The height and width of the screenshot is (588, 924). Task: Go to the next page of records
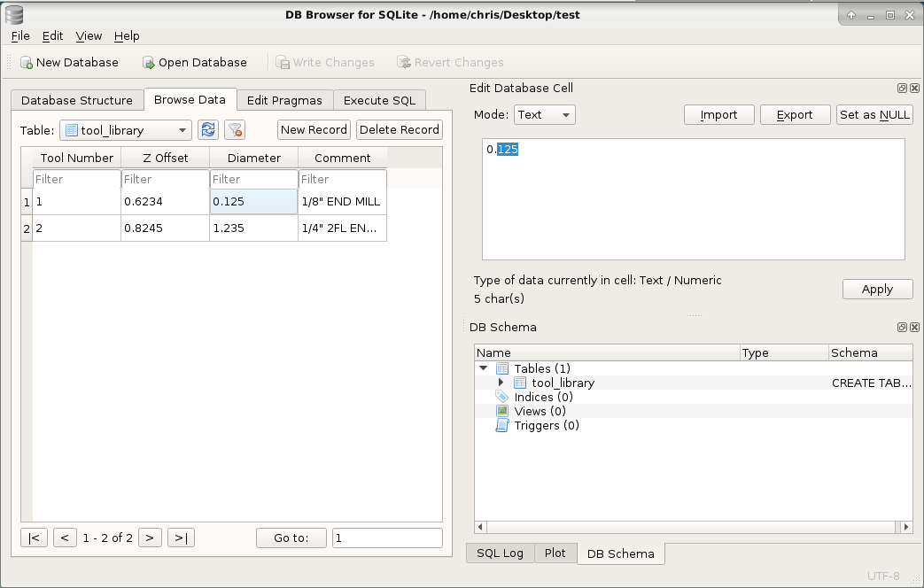[x=151, y=538]
